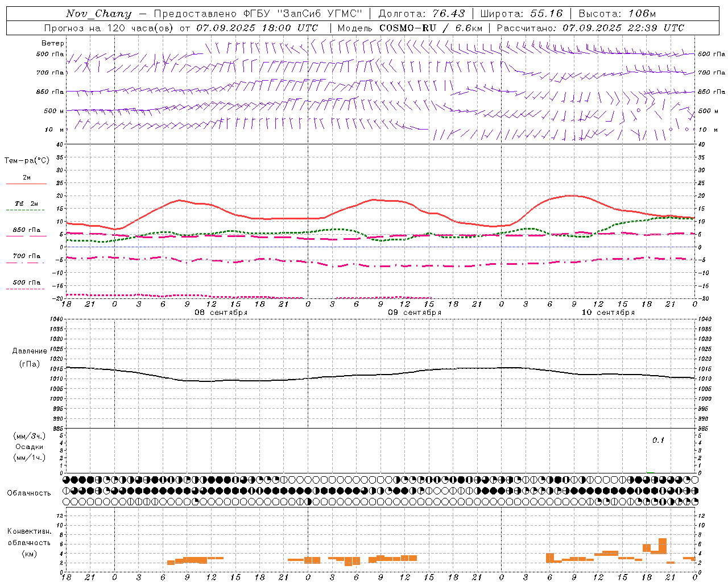Viewport: 728px width, 582px height.
Task: Click the 10 м wind level label on the left
Action: pos(55,130)
